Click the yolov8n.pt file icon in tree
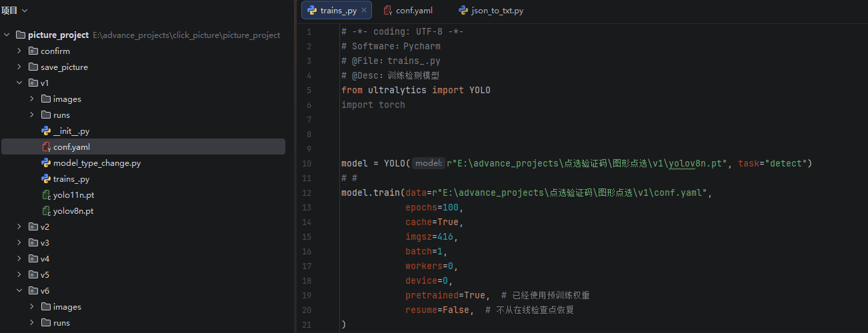Screen dimensions: 868x333 [x=46, y=211]
